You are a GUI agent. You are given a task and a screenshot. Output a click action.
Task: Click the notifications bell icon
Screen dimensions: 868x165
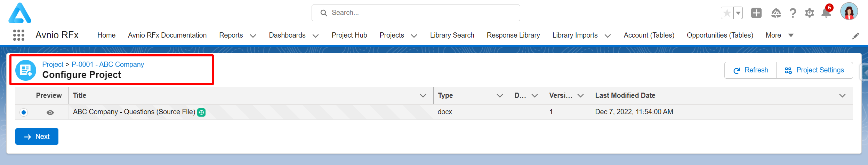click(x=826, y=13)
